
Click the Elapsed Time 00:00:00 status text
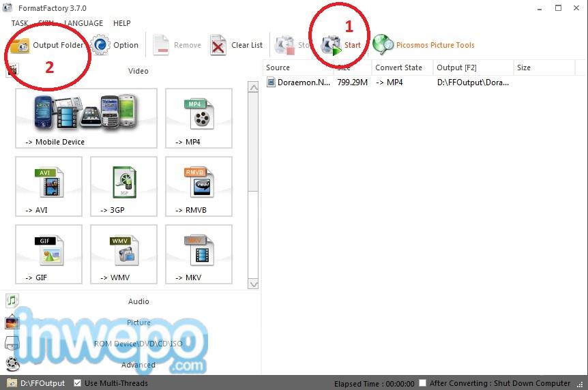[x=374, y=384]
